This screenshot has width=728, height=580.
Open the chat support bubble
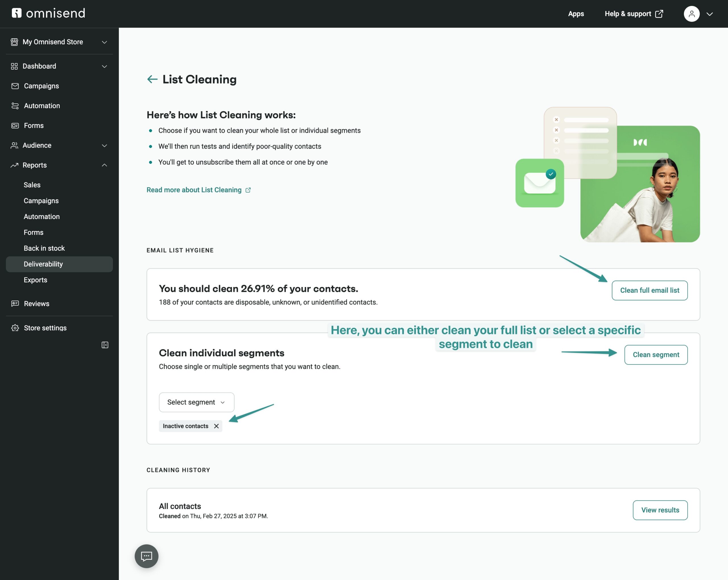(146, 556)
